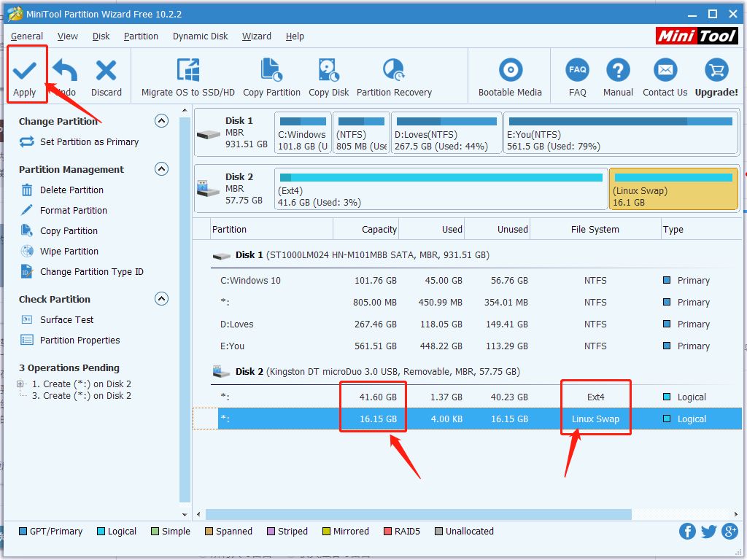
Task: Select the Disk 2 drive icon in disk map
Action: coord(208,189)
